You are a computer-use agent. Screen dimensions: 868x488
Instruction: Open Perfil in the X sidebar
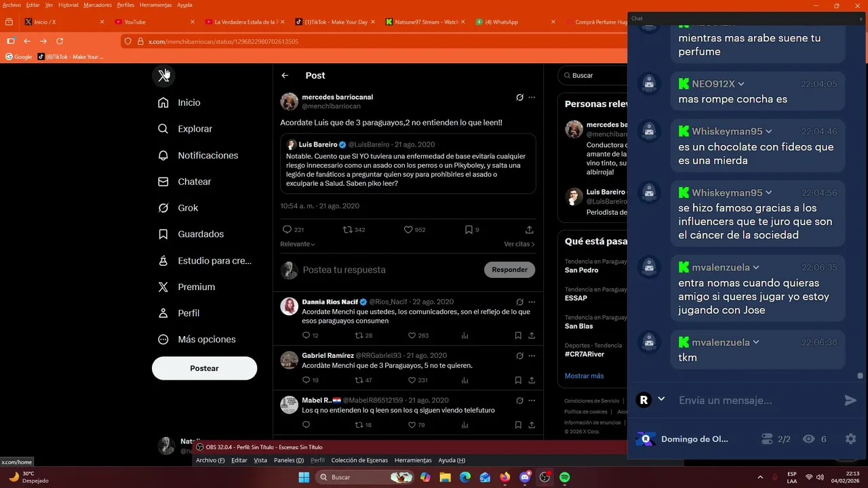click(x=179, y=313)
